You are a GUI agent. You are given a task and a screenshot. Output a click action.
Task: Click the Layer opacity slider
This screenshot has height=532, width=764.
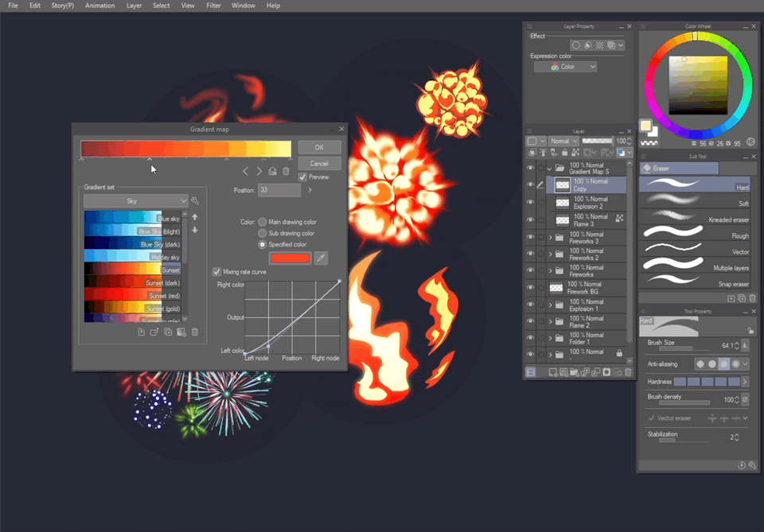tap(598, 141)
